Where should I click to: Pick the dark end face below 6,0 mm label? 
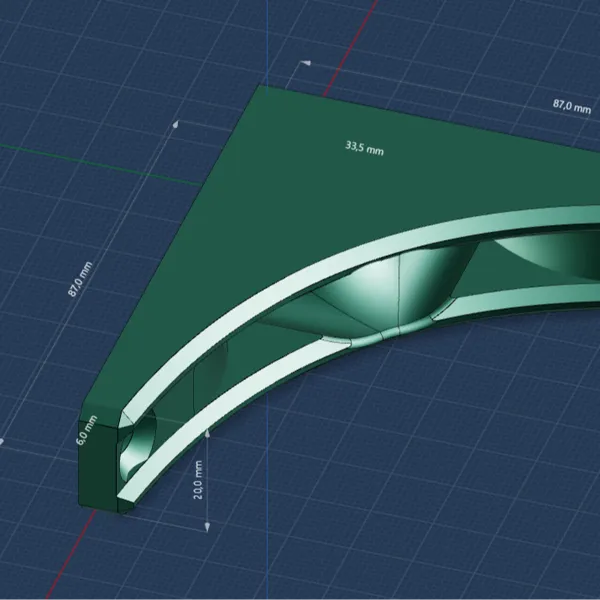point(98,467)
